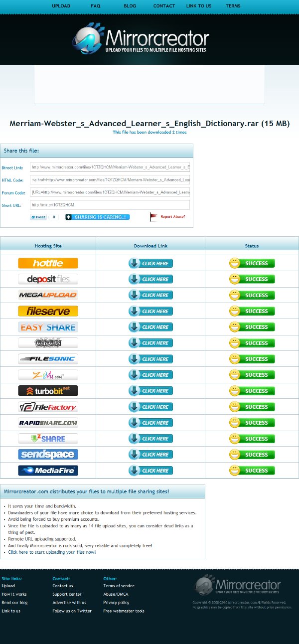Open the Privacy policy link
The width and height of the screenshot is (299, 644).
116,603
